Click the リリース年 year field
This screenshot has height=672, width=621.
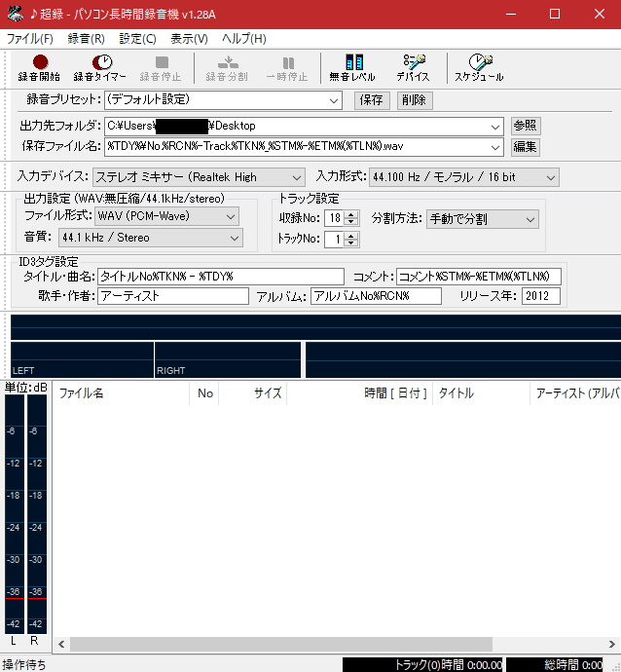click(x=541, y=296)
